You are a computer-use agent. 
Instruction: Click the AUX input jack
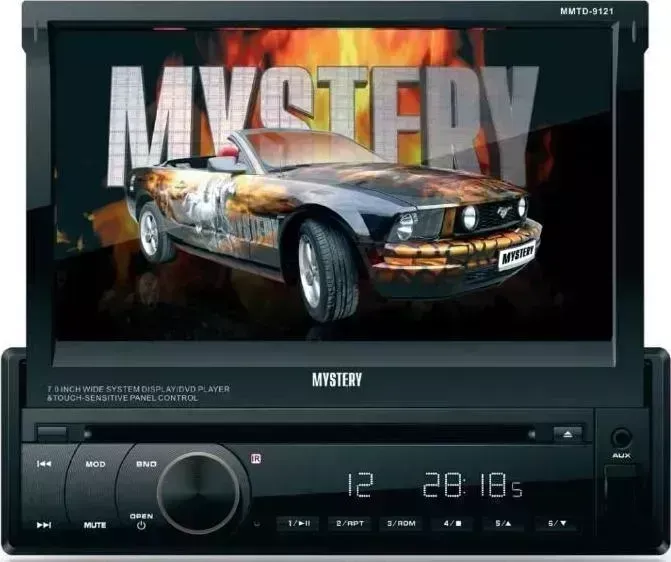coord(621,438)
